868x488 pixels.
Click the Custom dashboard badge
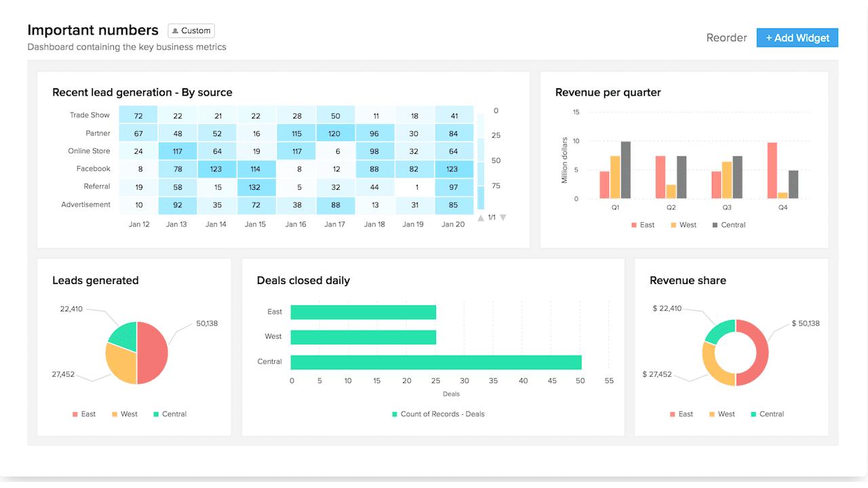click(191, 30)
